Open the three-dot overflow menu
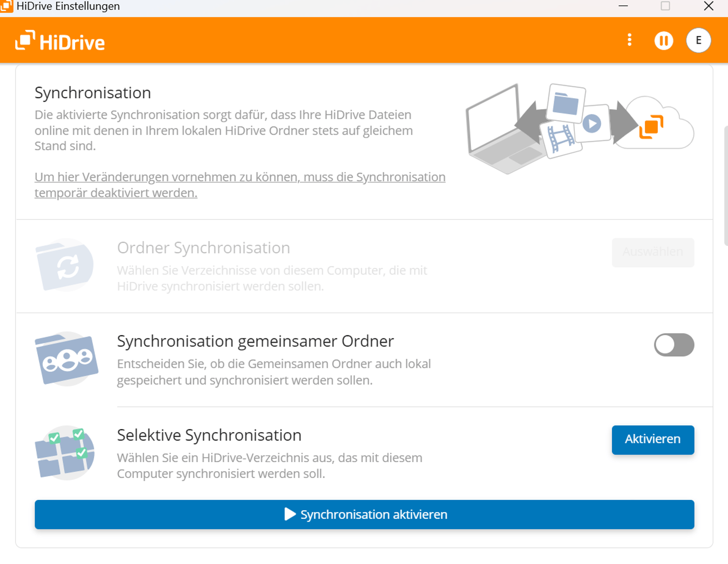 [630, 40]
